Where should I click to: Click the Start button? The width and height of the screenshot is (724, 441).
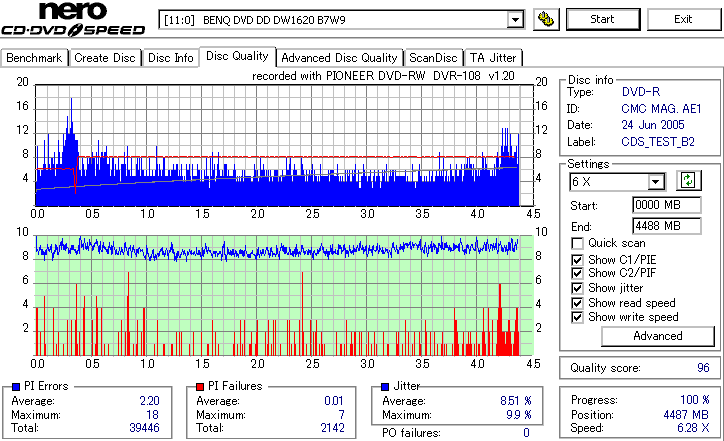coord(603,19)
